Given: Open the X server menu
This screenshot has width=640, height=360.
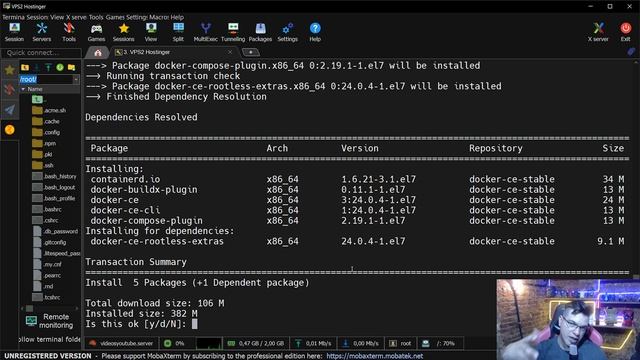Looking at the screenshot, I should 76,17.
